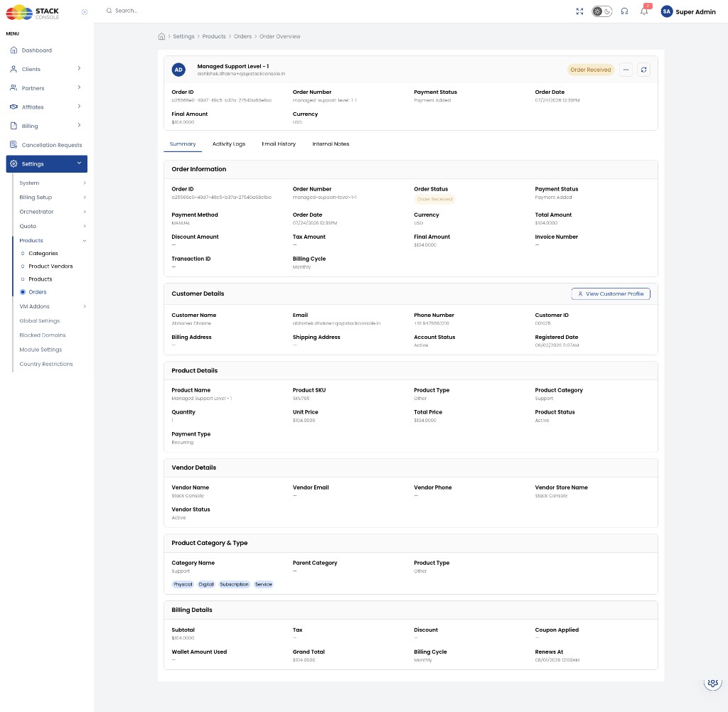
Task: Expand the Affiliates menu chevron
Action: pos(79,107)
